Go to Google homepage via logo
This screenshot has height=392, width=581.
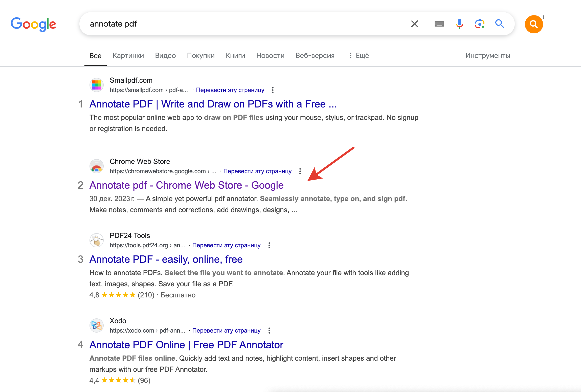click(33, 24)
